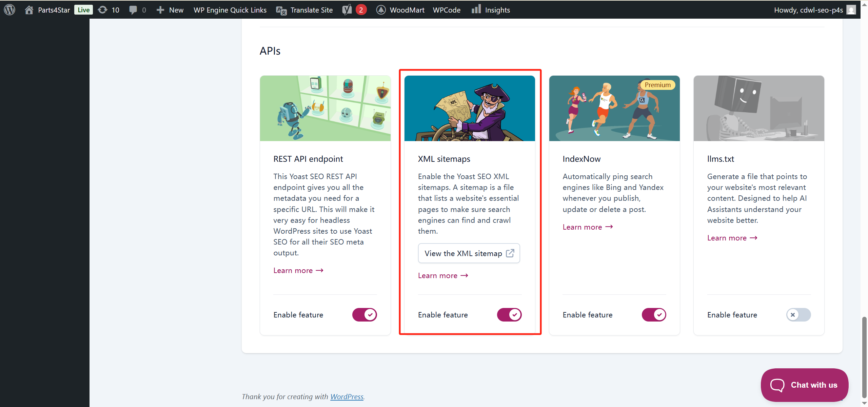Toggle the XML sitemaps feature switch
The height and width of the screenshot is (407, 868).
coord(509,315)
